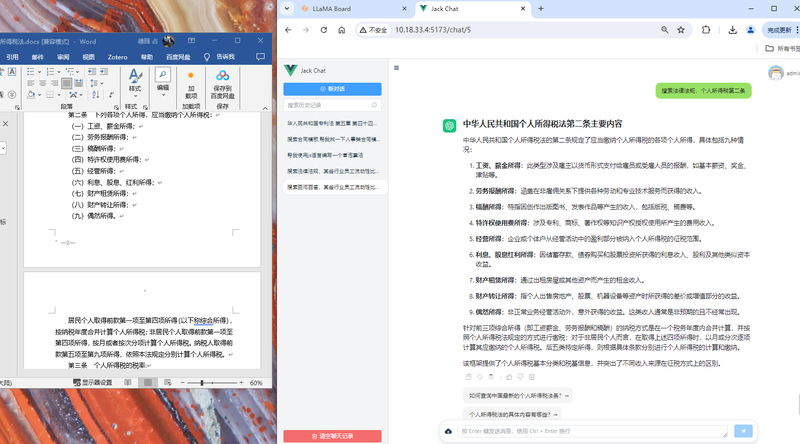Switch to read mode view in Word
The height and width of the screenshot is (444, 800).
(x=128, y=383)
